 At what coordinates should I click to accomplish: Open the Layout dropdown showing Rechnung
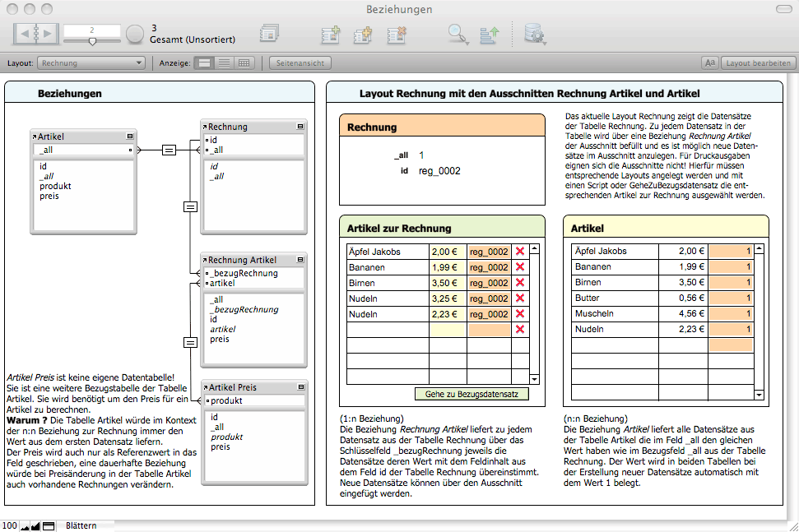[92, 62]
